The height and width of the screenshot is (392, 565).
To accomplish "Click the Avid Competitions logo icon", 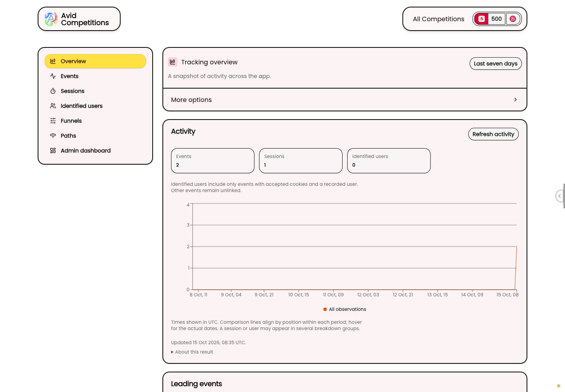I will [x=51, y=19].
